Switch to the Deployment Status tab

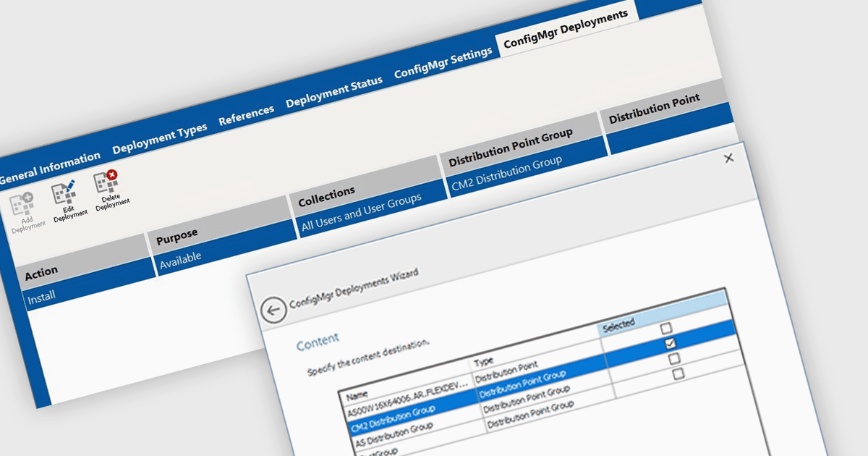pos(333,91)
